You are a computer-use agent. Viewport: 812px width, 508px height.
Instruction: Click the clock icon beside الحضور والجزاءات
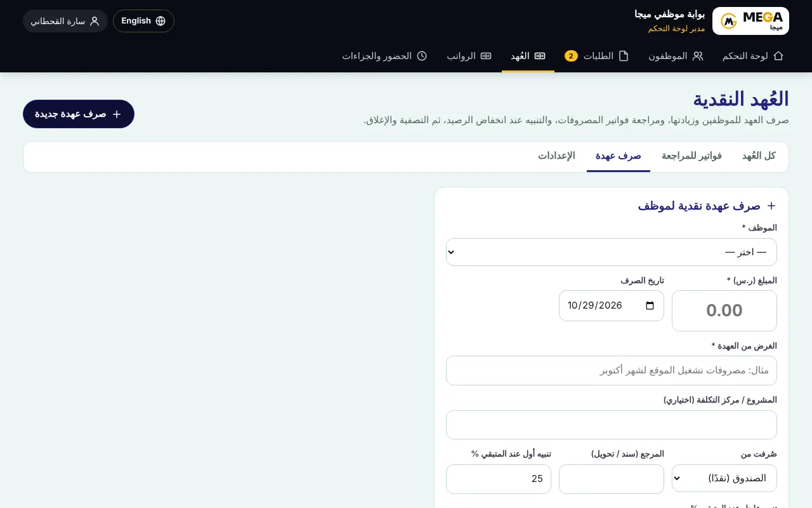(x=422, y=56)
